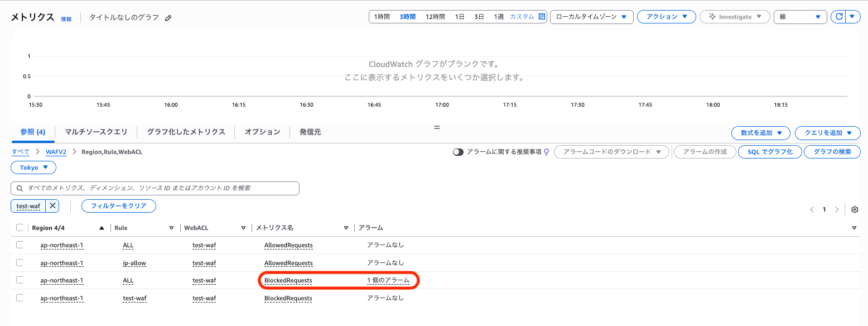This screenshot has height=326, width=868.
Task: Open WebACL column filter arrow
Action: coord(243,228)
